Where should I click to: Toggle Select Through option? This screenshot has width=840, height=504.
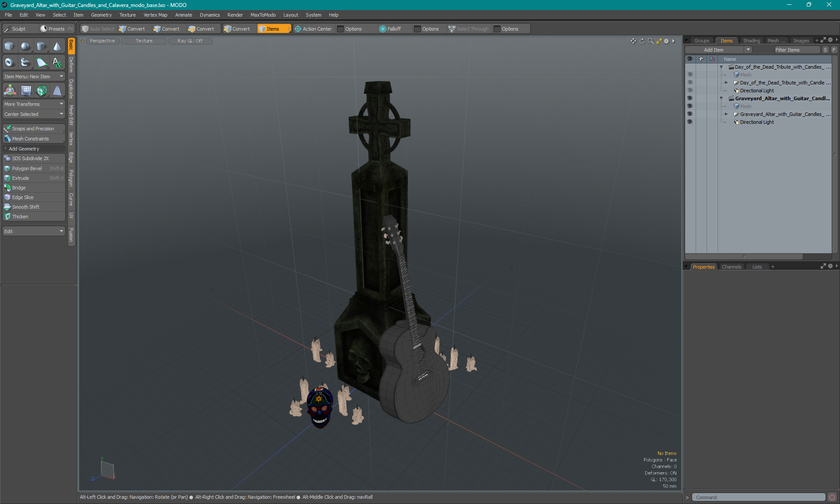coord(469,29)
